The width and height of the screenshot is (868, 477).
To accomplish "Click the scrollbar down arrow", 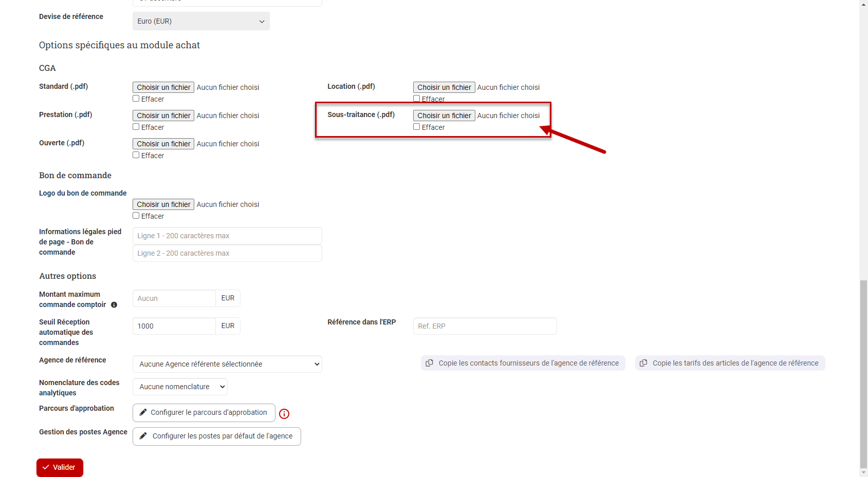I will pos(863,472).
